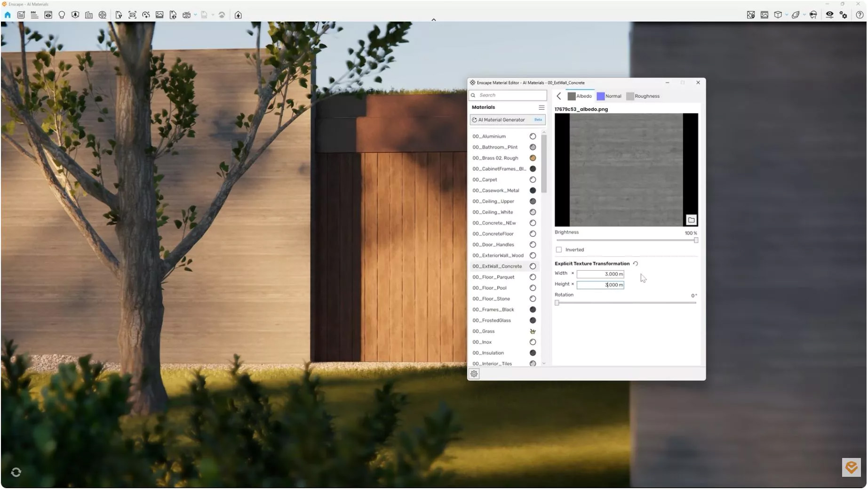This screenshot has height=490, width=868.
Task: Open Material Editor settings gear
Action: (x=474, y=374)
